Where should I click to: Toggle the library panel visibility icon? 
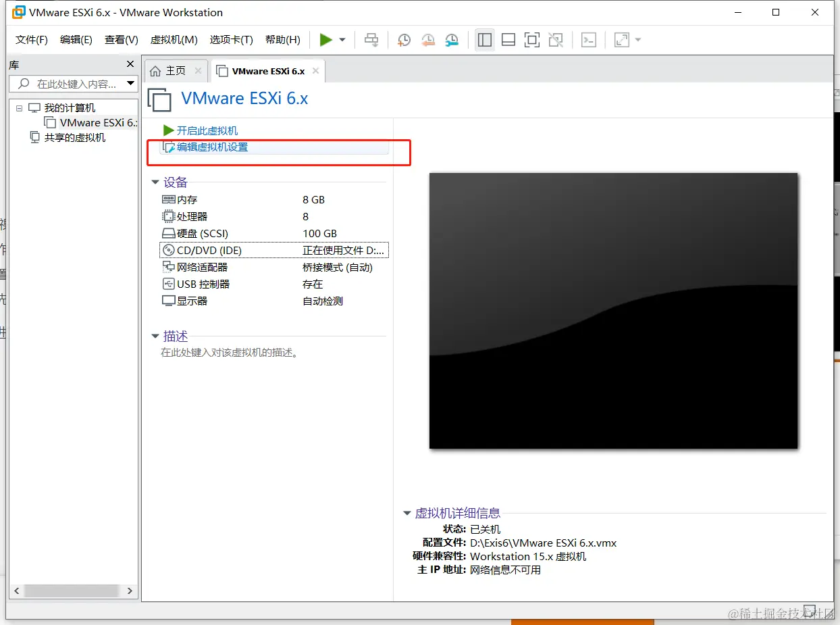coord(484,40)
